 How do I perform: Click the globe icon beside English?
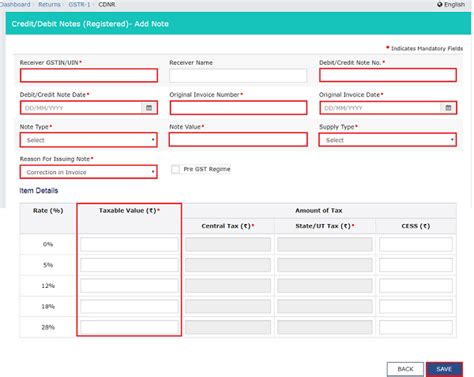(440, 4)
